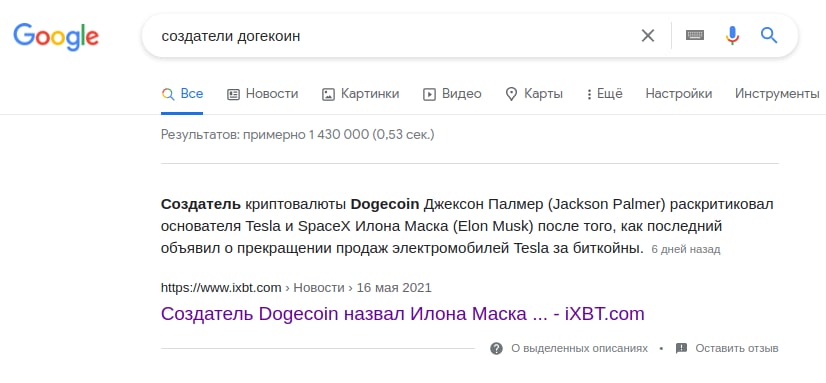Click the question mark help icon
Image resolution: width=826 pixels, height=383 pixels.
point(496,348)
